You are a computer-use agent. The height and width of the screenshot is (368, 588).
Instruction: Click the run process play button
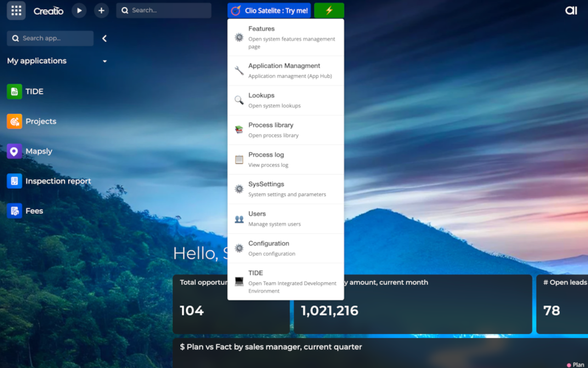79,11
